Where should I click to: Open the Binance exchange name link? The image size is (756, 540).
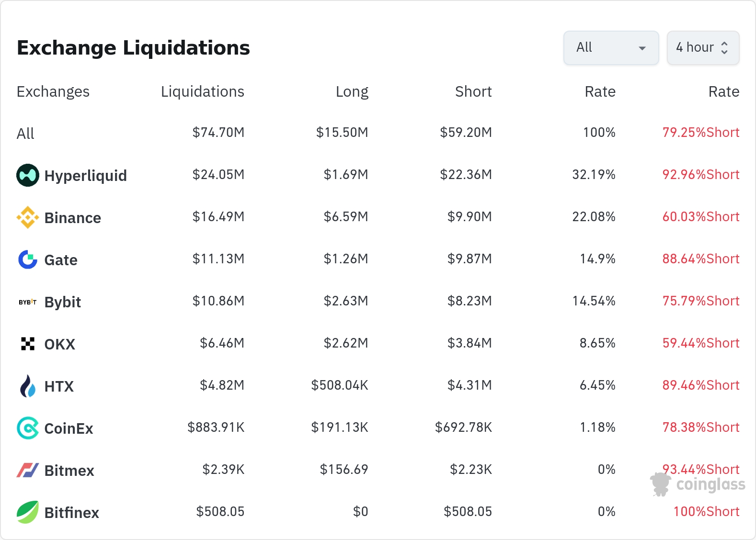[x=72, y=218]
